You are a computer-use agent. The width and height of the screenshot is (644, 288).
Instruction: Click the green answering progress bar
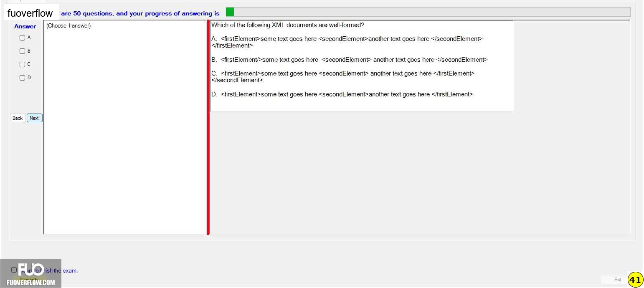pos(428,12)
